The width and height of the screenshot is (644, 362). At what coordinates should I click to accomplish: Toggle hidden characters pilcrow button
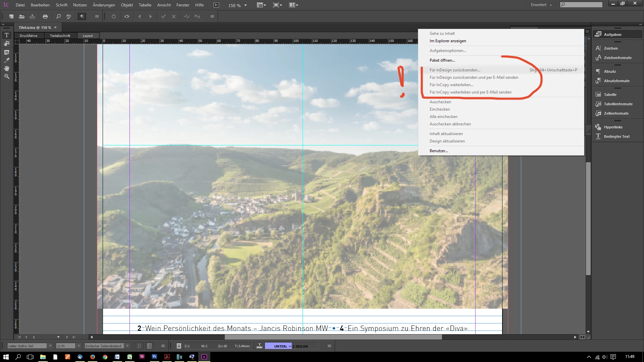tap(82, 16)
